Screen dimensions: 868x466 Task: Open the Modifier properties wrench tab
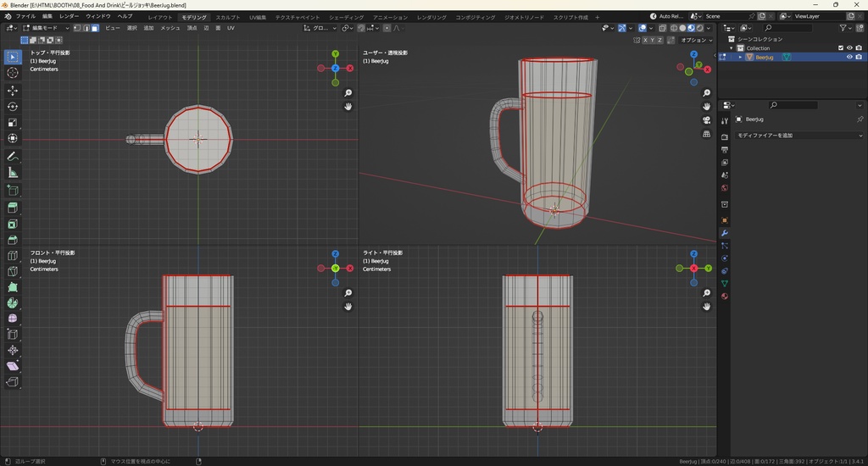tap(725, 233)
